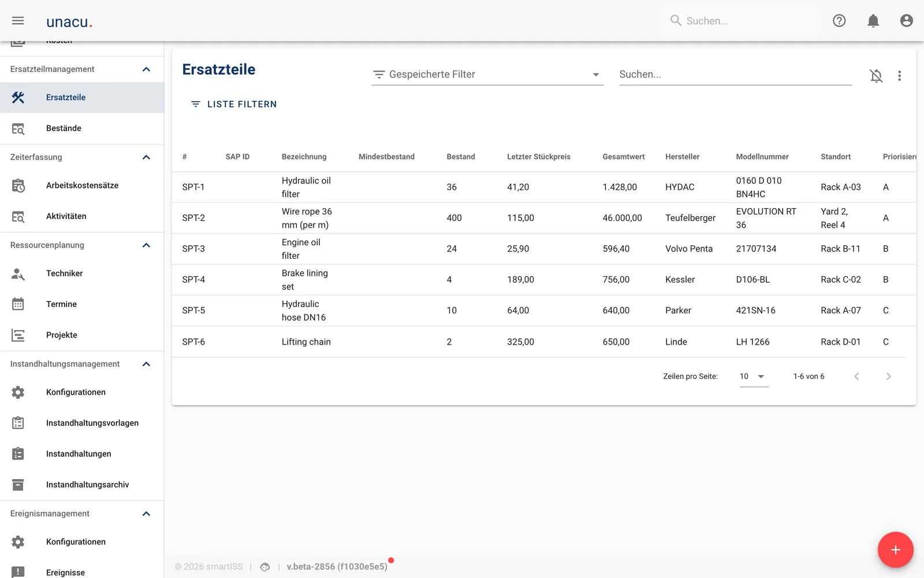Collapse the Ersatzteilmanagement section
The height and width of the screenshot is (578, 924).
pos(146,69)
